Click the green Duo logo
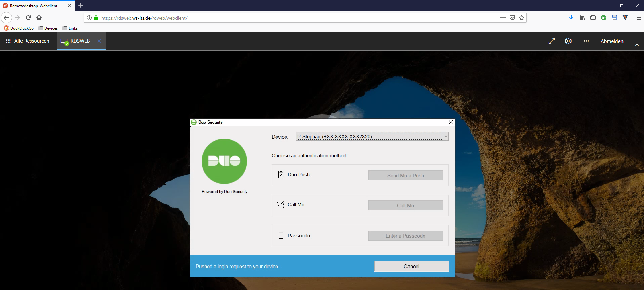Screen dimensions: 644x290 tap(224, 161)
